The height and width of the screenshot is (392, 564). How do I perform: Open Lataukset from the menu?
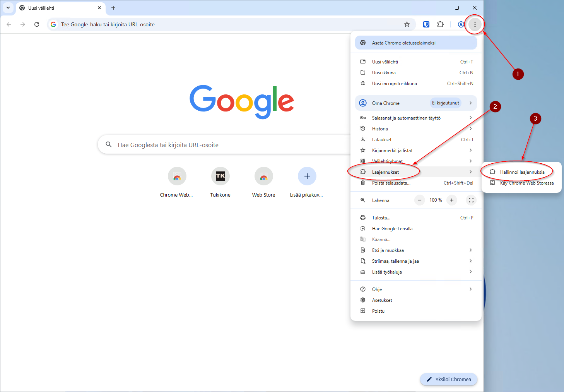[416, 140]
